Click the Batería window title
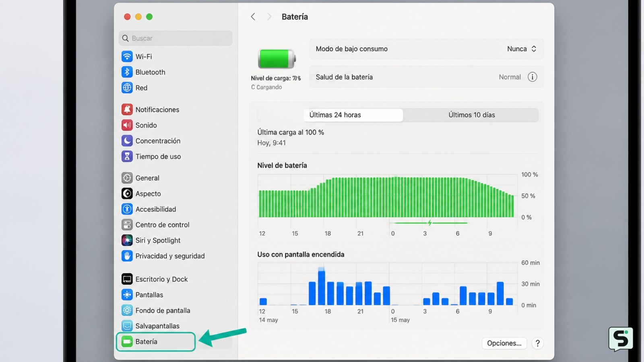The width and height of the screenshot is (644, 362). (295, 16)
